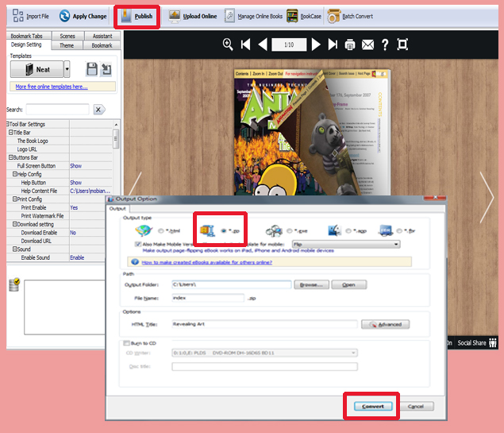Collapse the Title Bar tree node
Image resolution: width=504 pixels, height=433 pixels.
(10, 132)
